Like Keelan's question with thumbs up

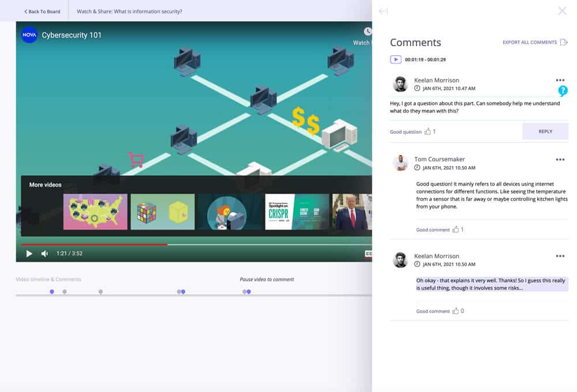428,131
